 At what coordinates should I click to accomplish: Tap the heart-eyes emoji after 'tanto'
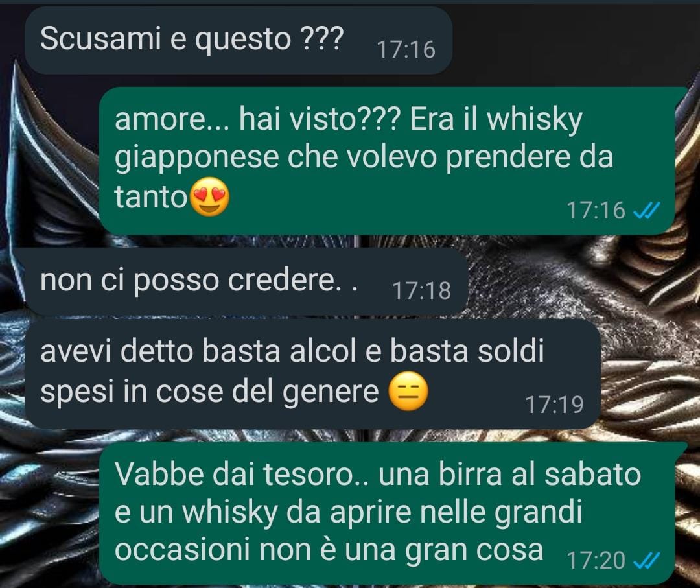click(x=210, y=196)
